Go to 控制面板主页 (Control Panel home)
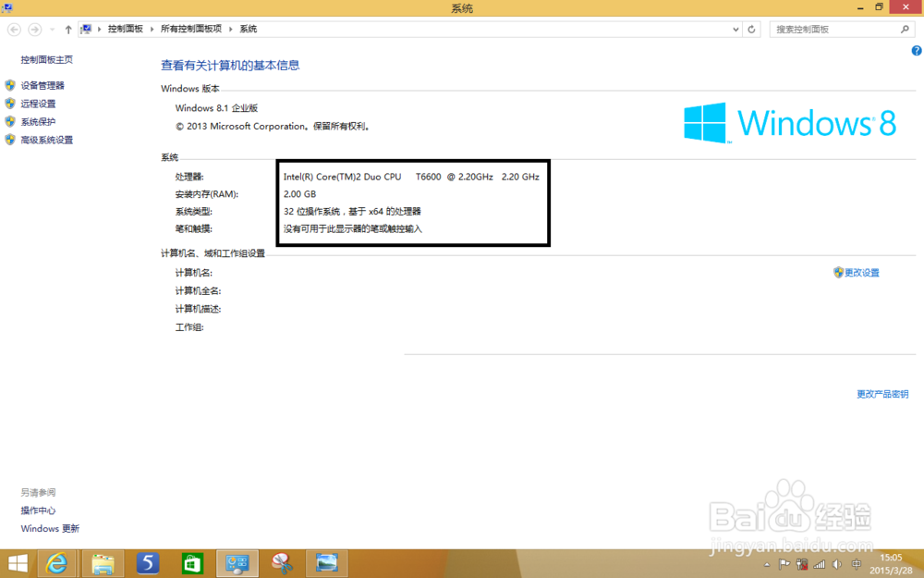924x578 pixels. tap(47, 59)
